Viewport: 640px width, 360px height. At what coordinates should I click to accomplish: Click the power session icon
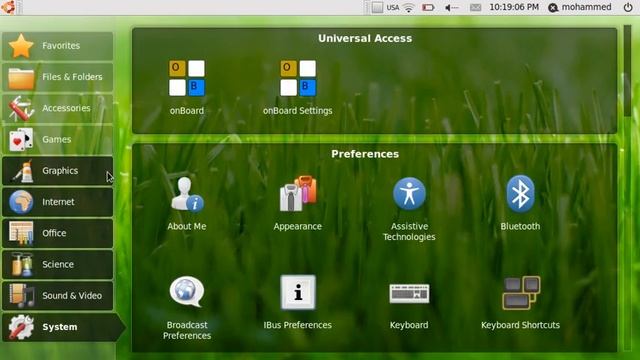(628, 7)
